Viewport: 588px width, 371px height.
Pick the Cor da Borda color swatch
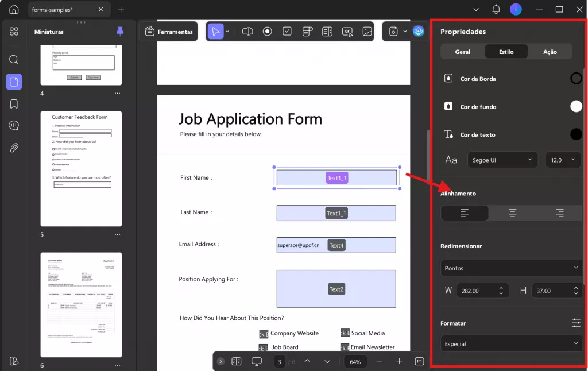click(x=576, y=79)
